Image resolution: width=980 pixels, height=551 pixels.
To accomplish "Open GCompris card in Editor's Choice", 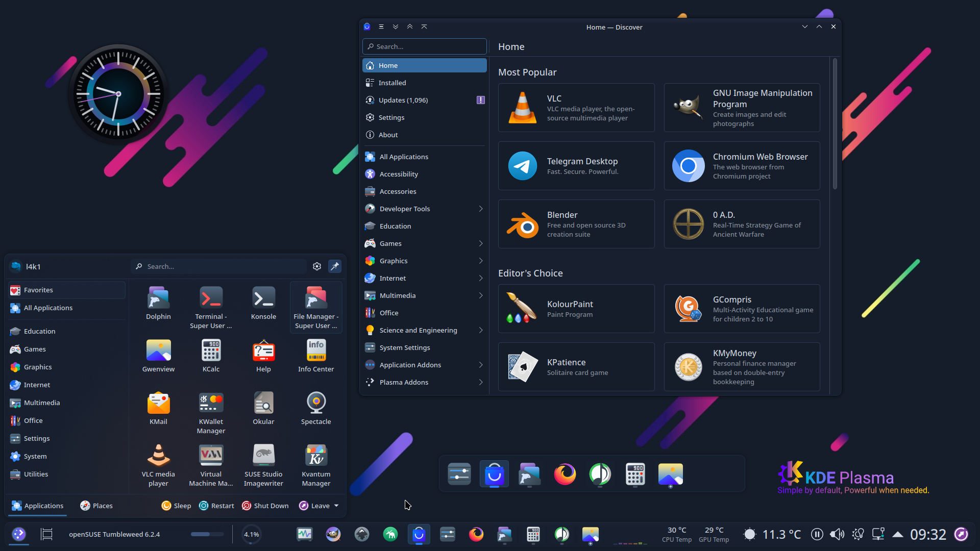I will click(742, 309).
